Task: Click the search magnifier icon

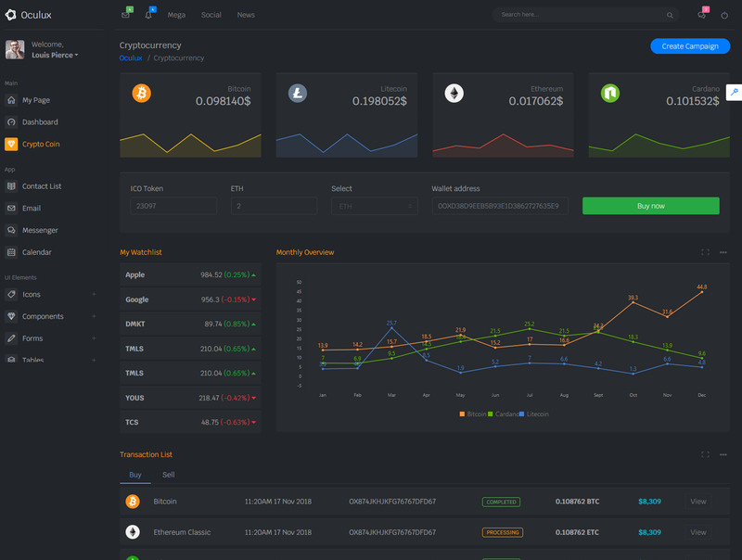Action: point(670,15)
